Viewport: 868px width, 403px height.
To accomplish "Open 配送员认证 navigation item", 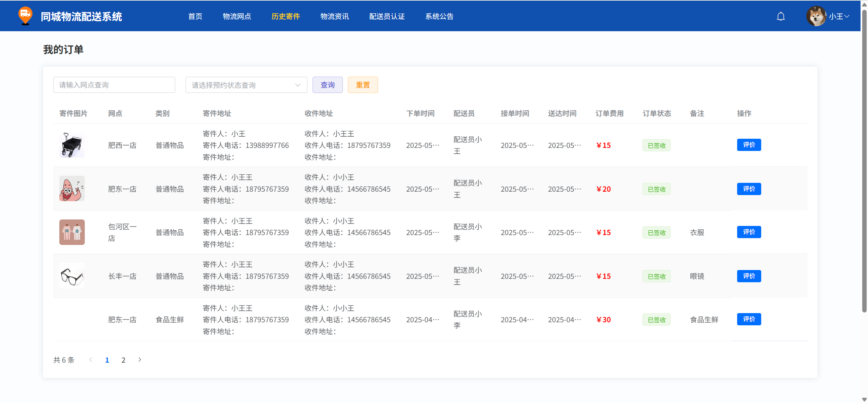I will 387,16.
